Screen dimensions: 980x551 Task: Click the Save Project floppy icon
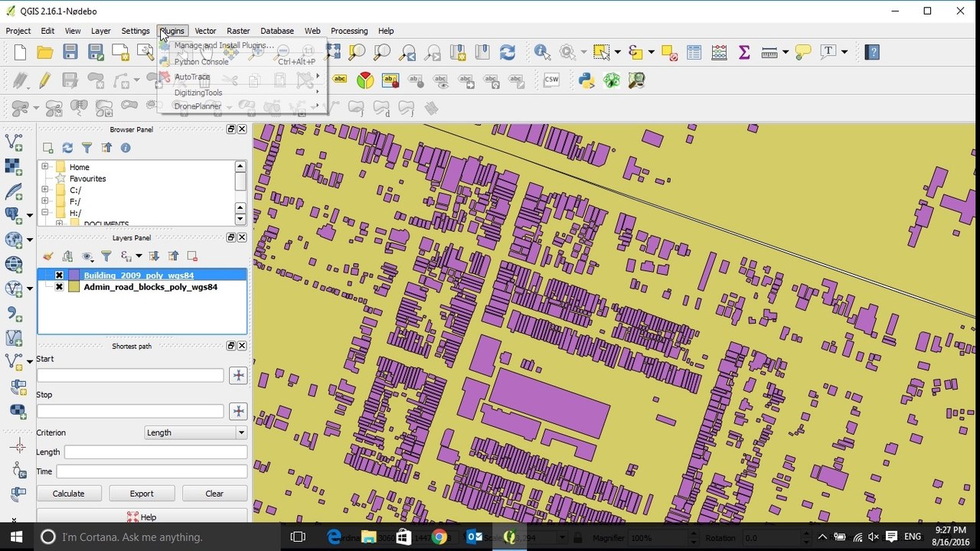click(70, 52)
